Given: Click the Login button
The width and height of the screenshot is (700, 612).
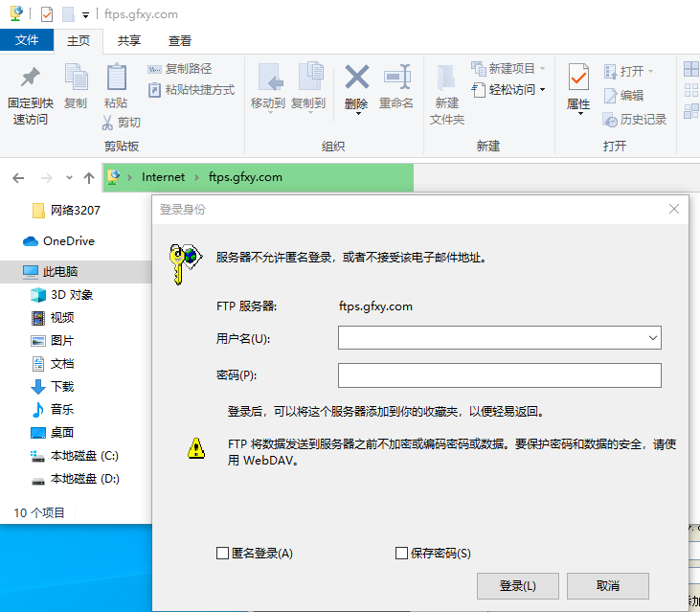Looking at the screenshot, I should [x=517, y=586].
